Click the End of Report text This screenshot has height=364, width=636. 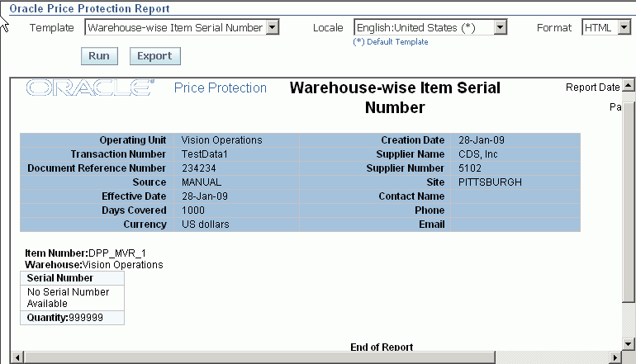tap(382, 347)
